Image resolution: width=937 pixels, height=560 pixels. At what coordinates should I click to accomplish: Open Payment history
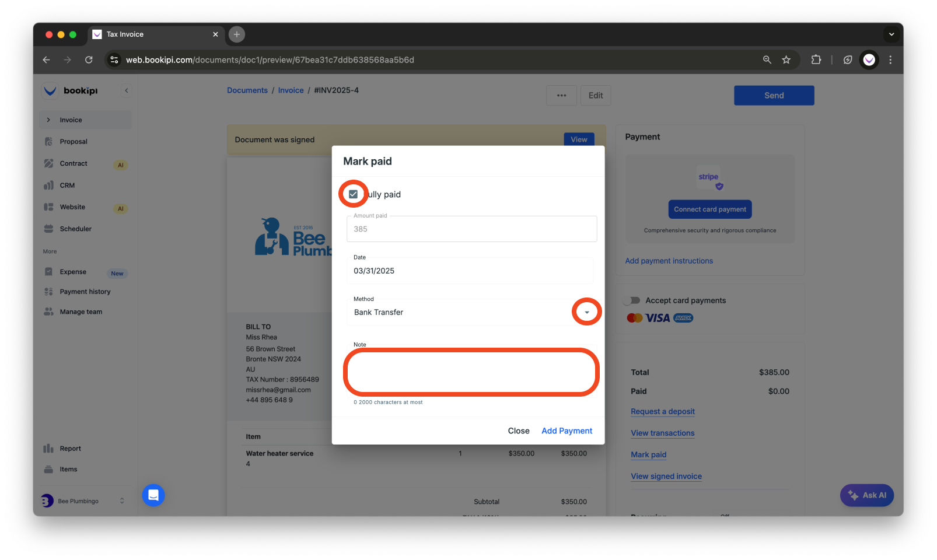tap(85, 291)
